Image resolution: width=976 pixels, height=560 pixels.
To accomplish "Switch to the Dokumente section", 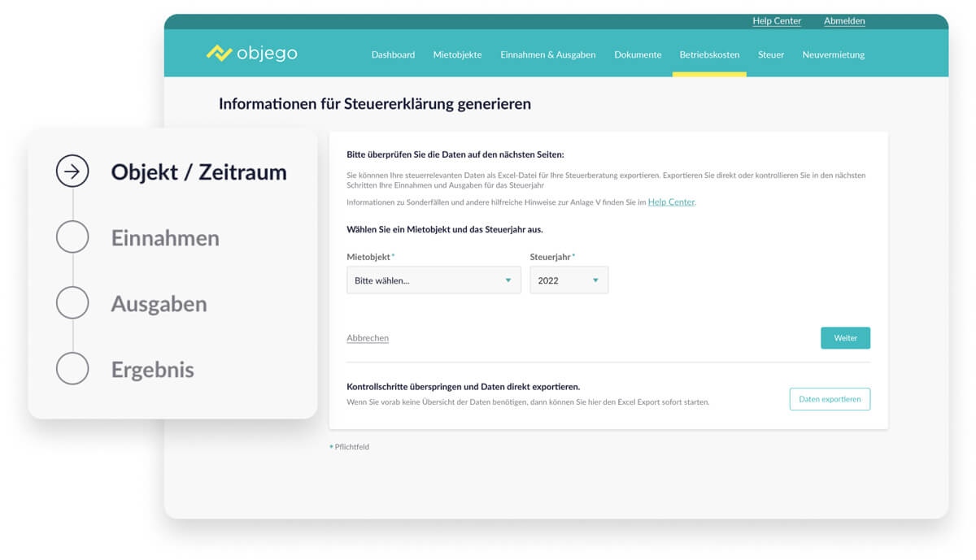I will (x=638, y=54).
